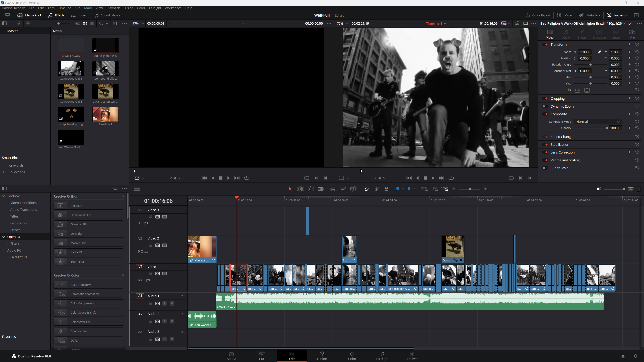This screenshot has width=644, height=362.
Task: Toggle Dynamic Zoom enable switch
Action: [545, 106]
